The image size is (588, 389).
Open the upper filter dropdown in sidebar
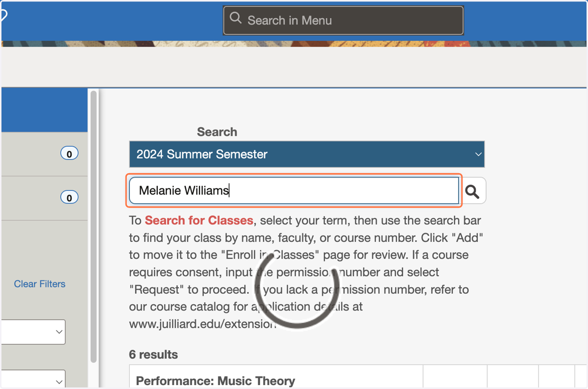tap(33, 332)
